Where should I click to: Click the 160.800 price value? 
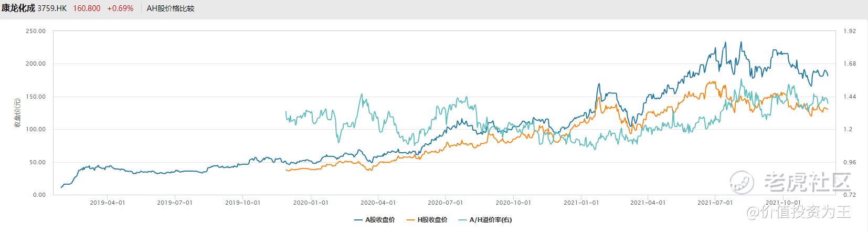[87, 8]
